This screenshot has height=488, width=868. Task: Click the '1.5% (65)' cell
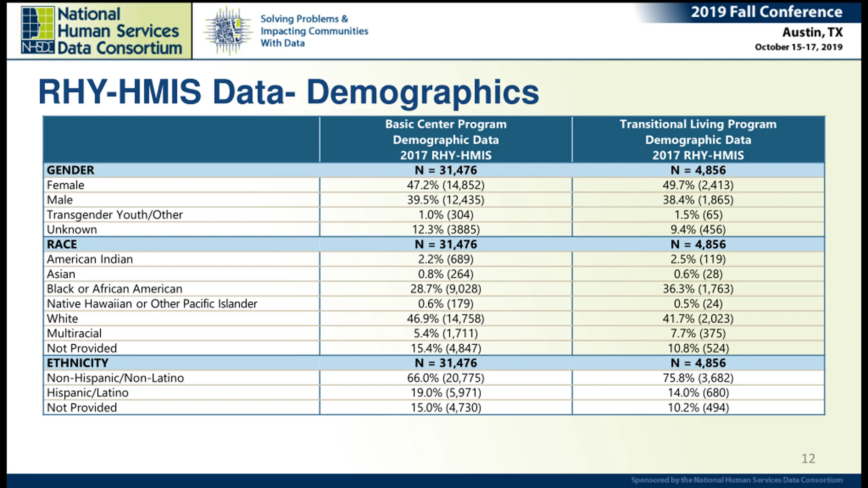tap(698, 215)
